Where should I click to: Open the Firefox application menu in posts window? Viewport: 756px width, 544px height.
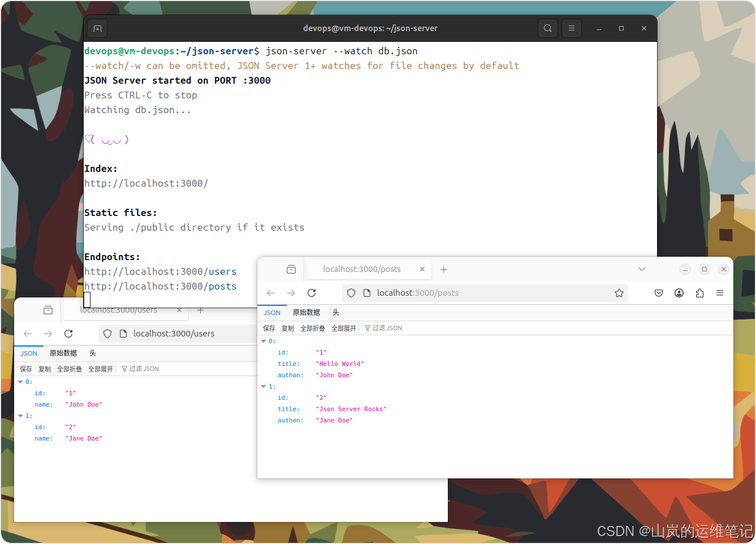coord(720,293)
